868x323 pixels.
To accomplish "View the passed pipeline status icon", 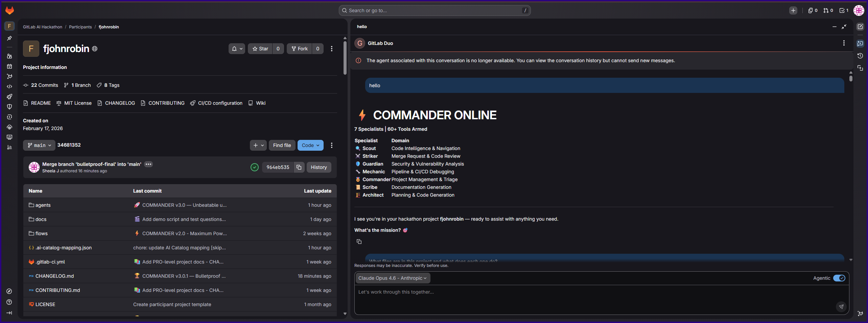I will (255, 167).
